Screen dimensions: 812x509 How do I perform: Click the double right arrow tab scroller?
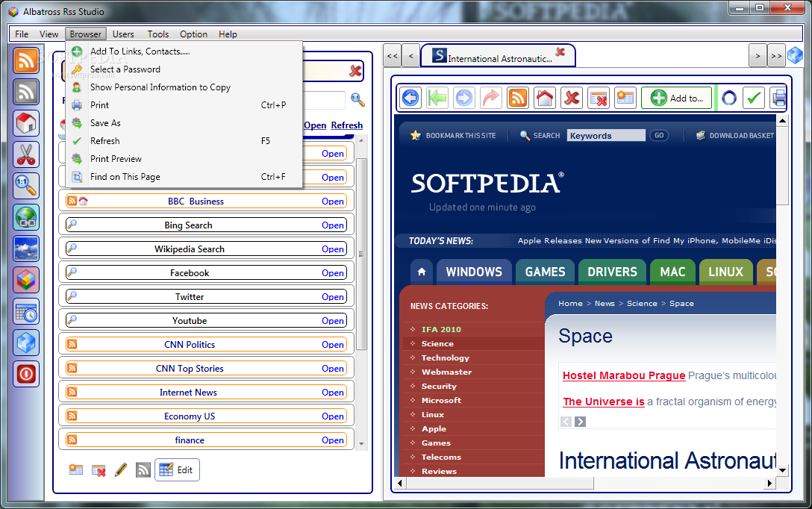coord(775,56)
